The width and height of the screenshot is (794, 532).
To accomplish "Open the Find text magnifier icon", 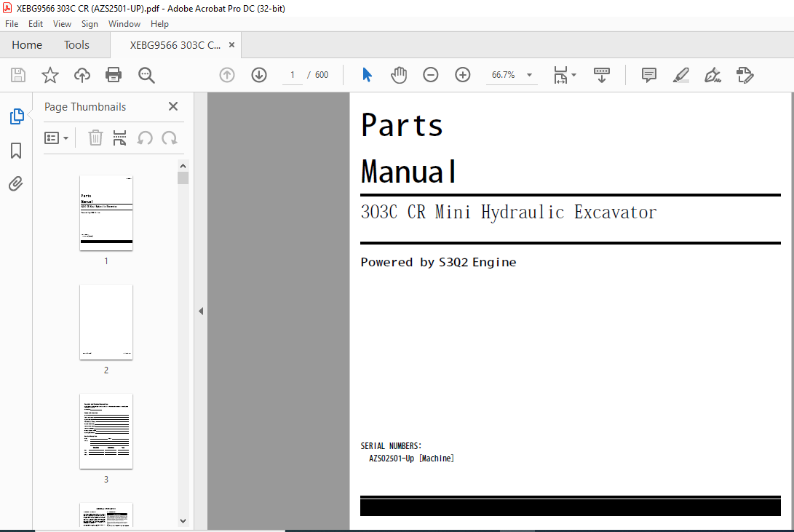I will pos(146,75).
